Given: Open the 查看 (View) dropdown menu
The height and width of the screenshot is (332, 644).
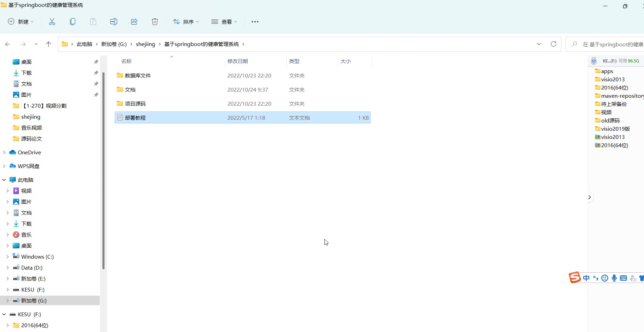Looking at the screenshot, I should coord(224,22).
